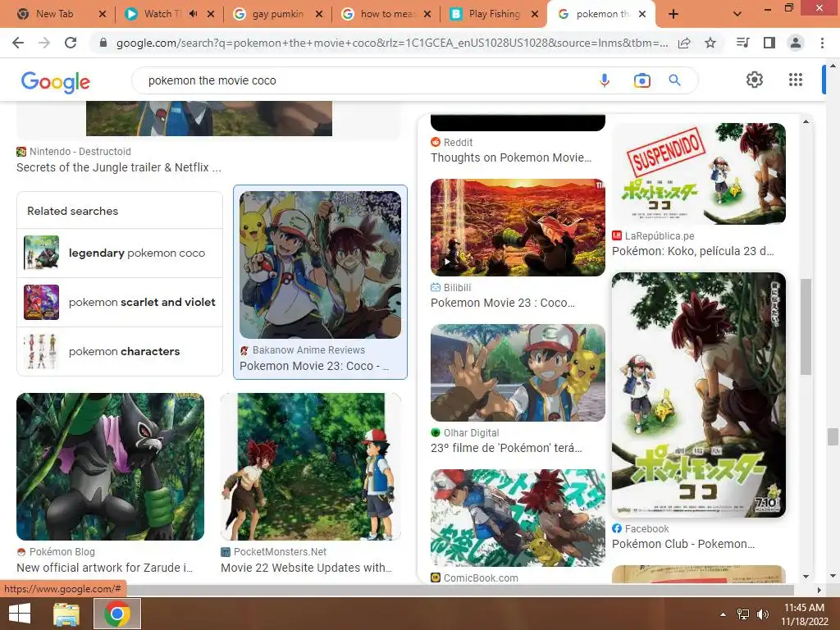This screenshot has height=630, width=840.
Task: Search by image with the camera icon
Action: (x=641, y=80)
